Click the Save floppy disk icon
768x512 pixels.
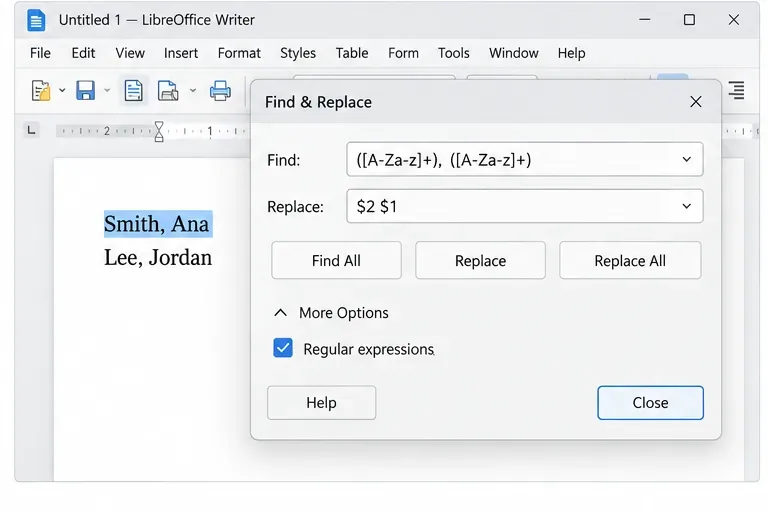click(86, 91)
